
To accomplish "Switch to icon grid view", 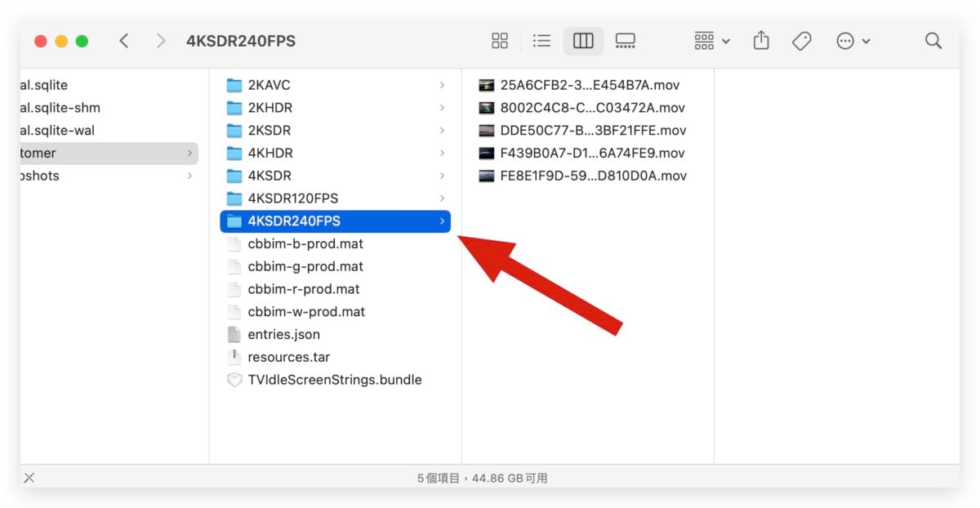I will pos(500,41).
